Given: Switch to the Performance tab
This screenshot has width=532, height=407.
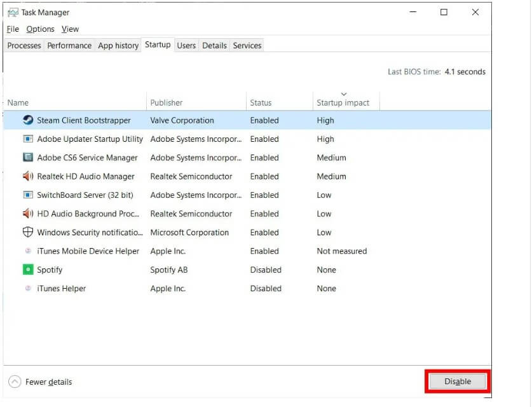Looking at the screenshot, I should [x=69, y=45].
